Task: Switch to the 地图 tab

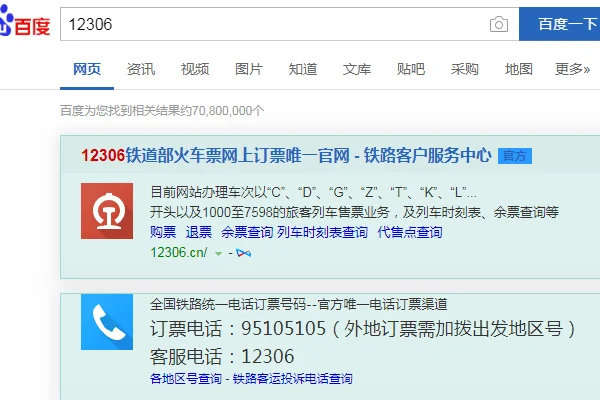Action: [x=518, y=69]
